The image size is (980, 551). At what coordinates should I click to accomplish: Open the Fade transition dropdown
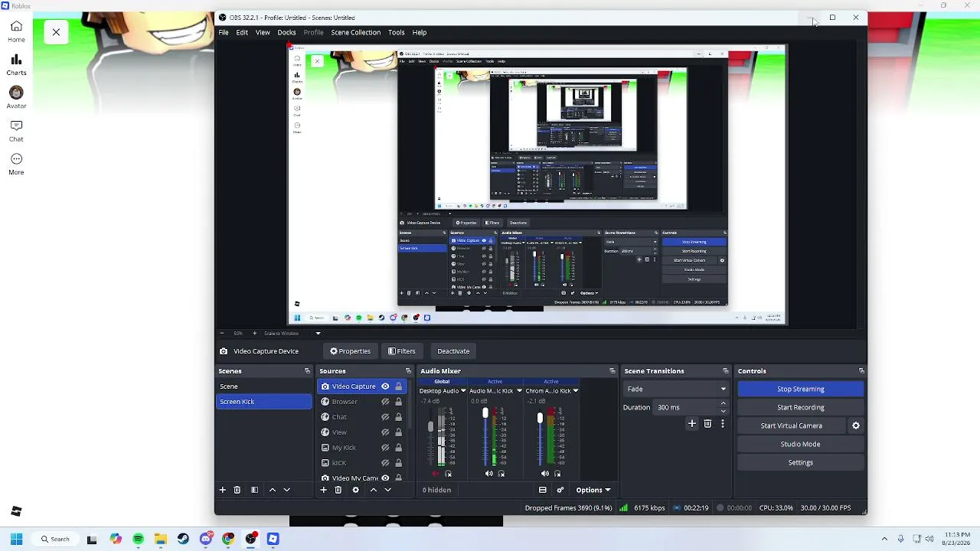675,389
